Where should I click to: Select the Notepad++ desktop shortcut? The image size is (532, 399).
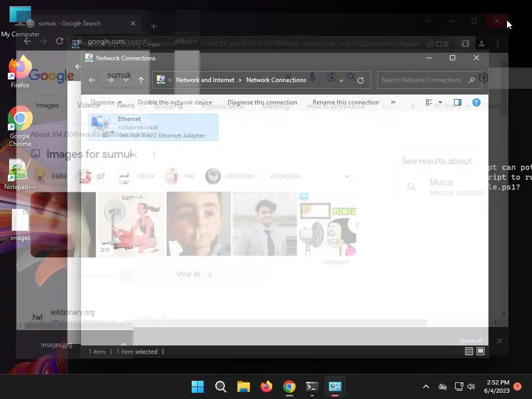click(x=20, y=174)
